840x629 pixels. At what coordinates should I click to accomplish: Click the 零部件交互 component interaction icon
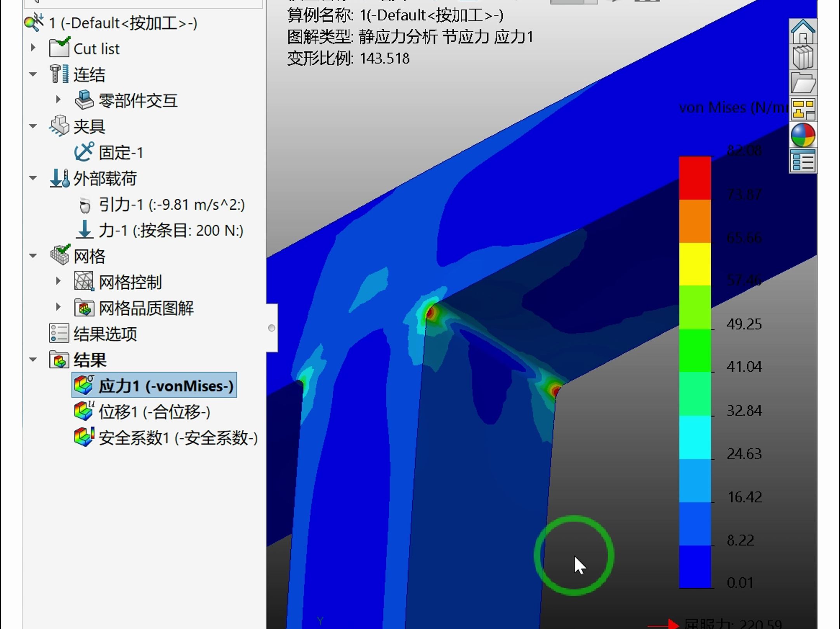click(x=84, y=100)
